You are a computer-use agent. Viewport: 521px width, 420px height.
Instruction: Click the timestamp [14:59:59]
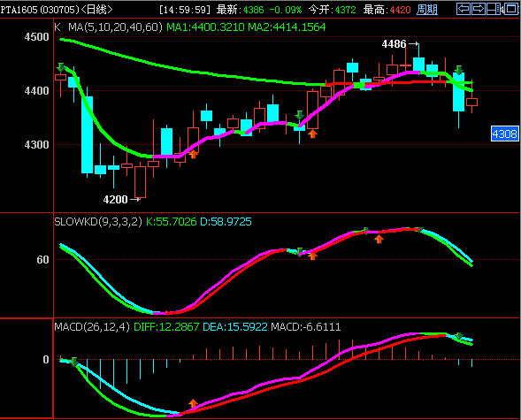click(x=185, y=10)
